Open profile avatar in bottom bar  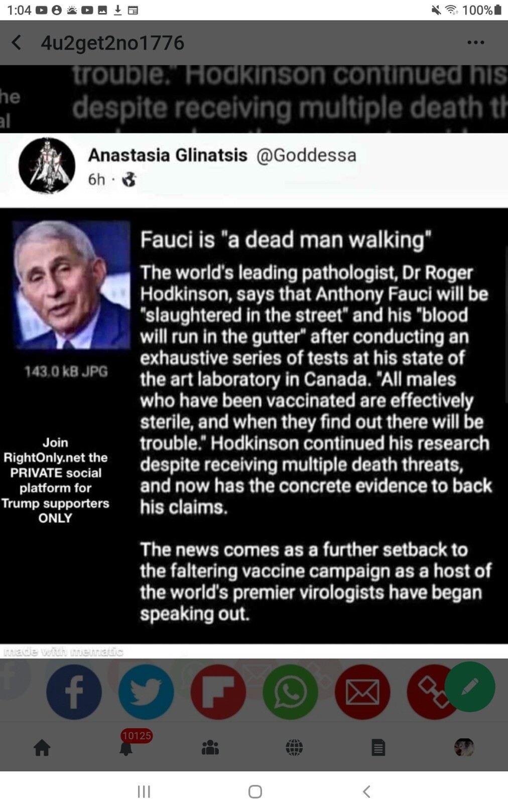(464, 747)
